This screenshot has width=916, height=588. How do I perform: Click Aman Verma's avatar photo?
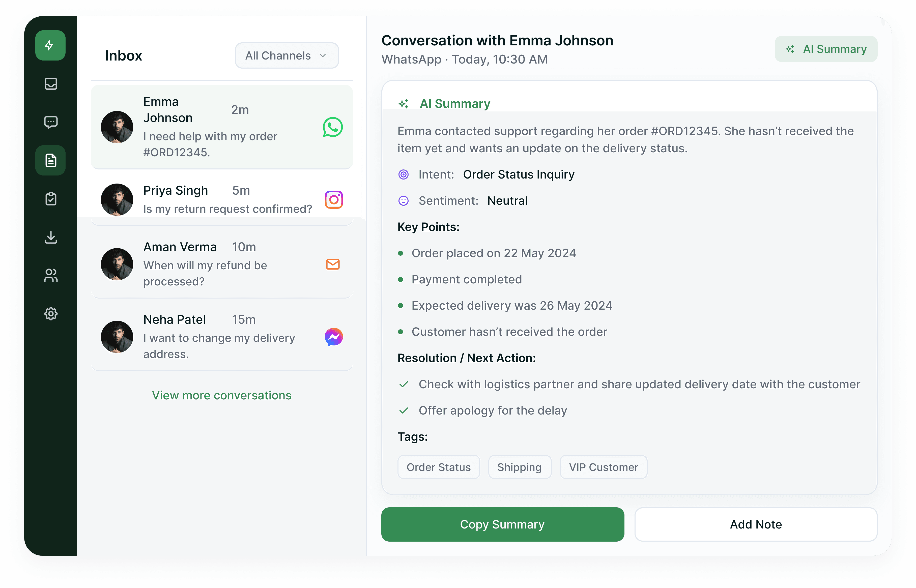coord(117,264)
